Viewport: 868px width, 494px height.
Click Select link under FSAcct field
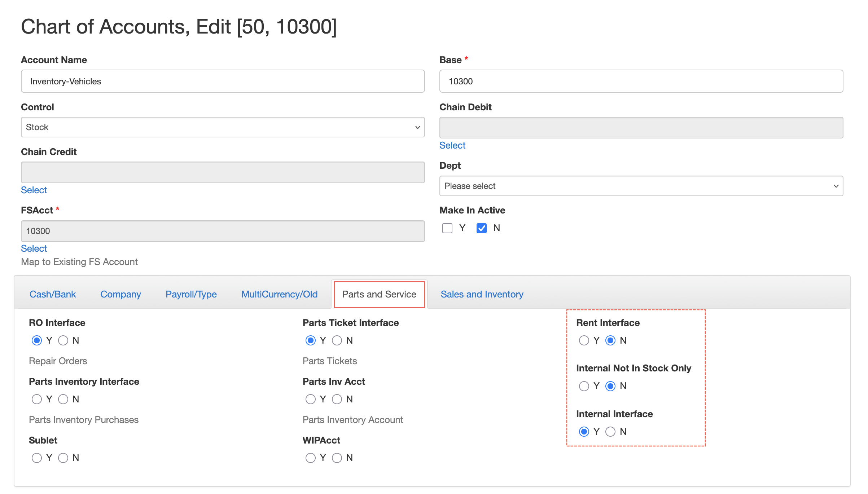point(34,248)
